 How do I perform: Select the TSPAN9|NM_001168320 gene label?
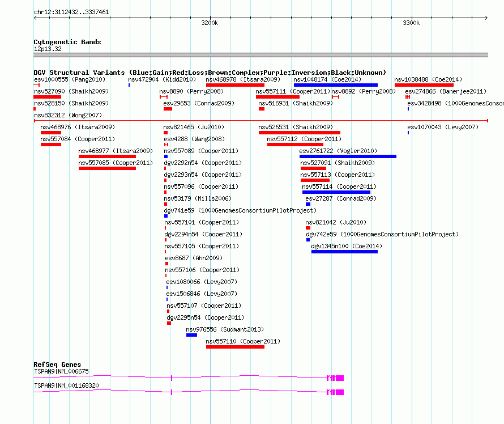[x=66, y=385]
